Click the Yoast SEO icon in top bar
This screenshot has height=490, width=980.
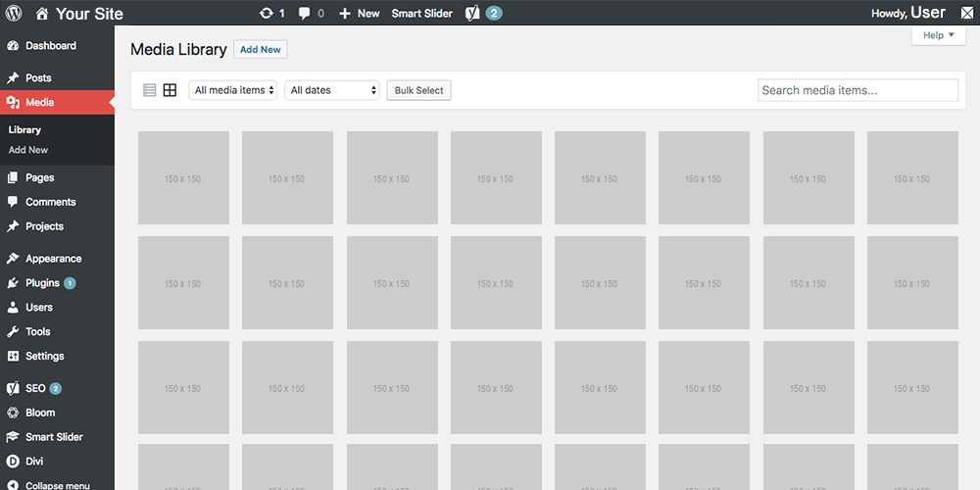pos(472,14)
